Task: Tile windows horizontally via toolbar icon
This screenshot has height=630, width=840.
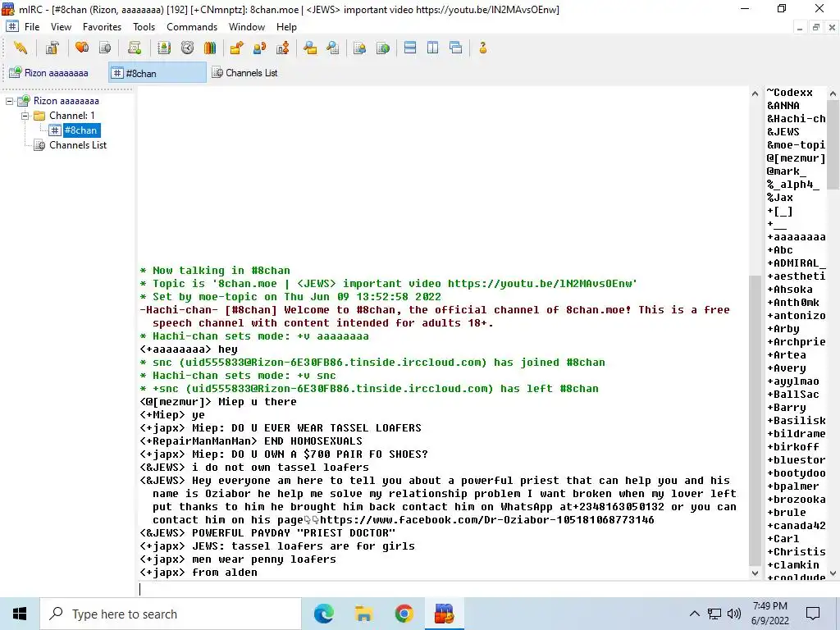Action: (x=410, y=48)
